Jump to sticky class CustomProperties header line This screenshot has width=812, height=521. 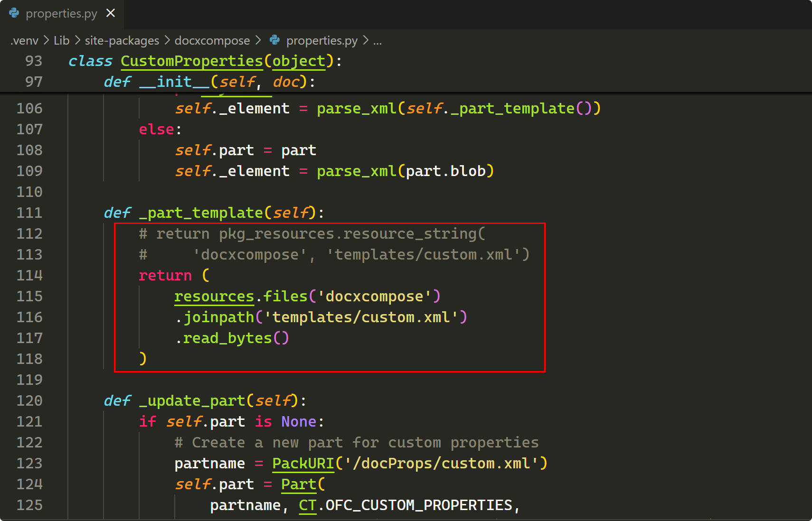point(191,61)
